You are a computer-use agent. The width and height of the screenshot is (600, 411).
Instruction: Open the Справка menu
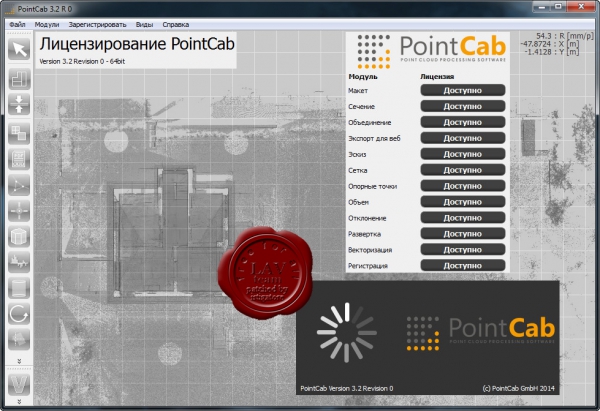(x=176, y=24)
